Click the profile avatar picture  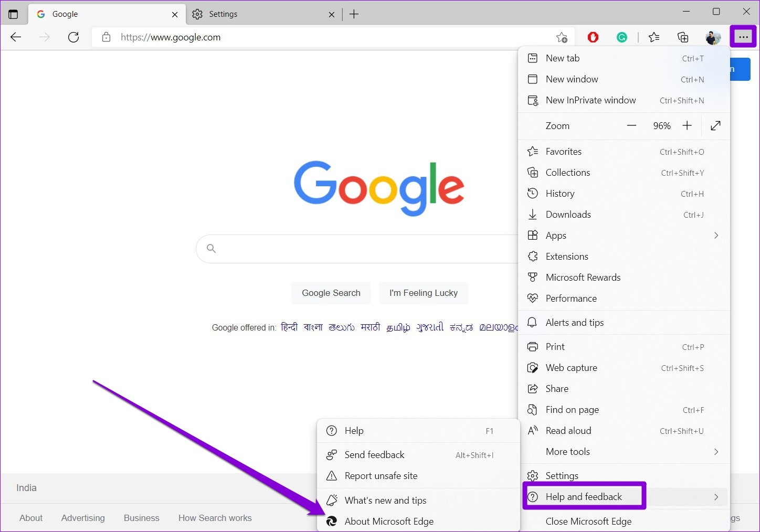(713, 37)
